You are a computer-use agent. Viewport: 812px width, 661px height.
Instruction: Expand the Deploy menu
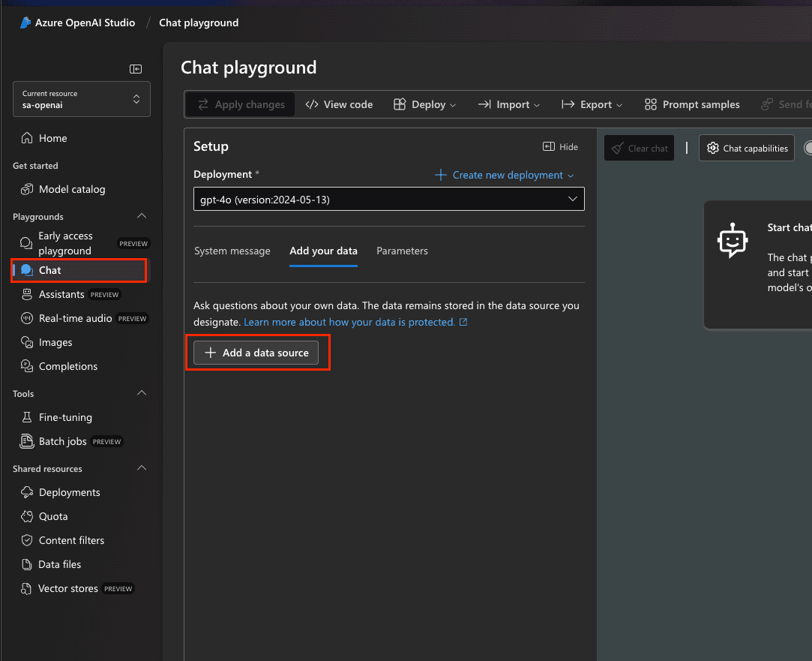(x=424, y=104)
